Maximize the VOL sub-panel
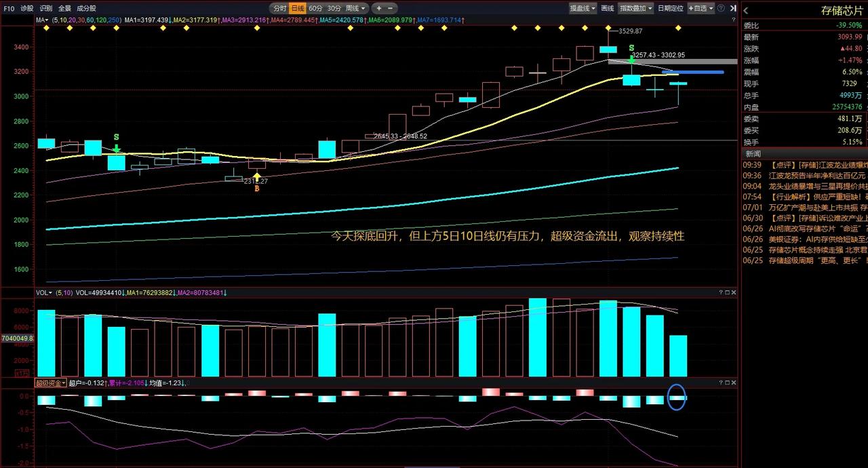Image resolution: width=868 pixels, height=468 pixels. click(727, 293)
